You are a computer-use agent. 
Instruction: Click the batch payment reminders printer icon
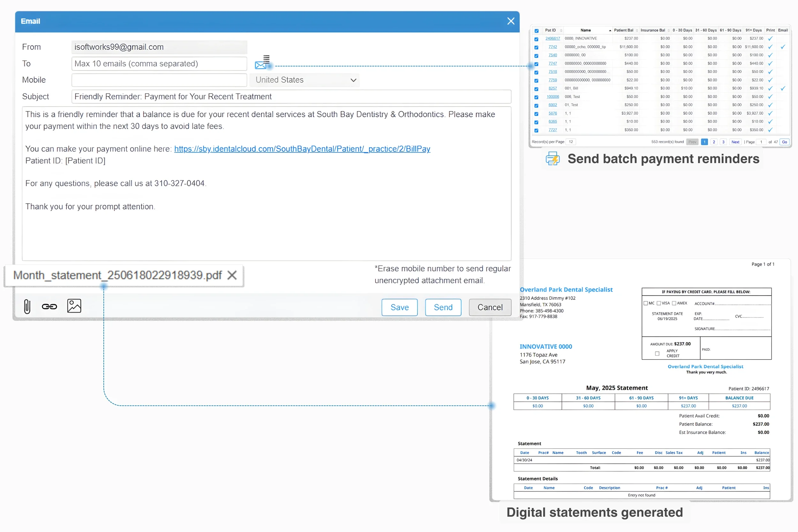(552, 159)
